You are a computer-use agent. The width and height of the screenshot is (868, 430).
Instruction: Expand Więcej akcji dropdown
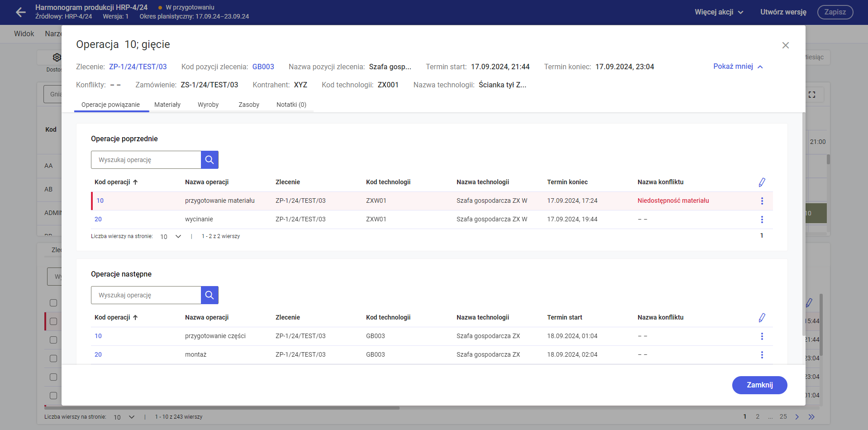[719, 12]
